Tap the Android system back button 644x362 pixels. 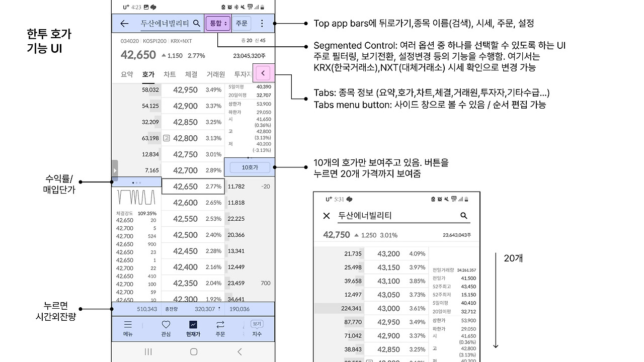(239, 351)
